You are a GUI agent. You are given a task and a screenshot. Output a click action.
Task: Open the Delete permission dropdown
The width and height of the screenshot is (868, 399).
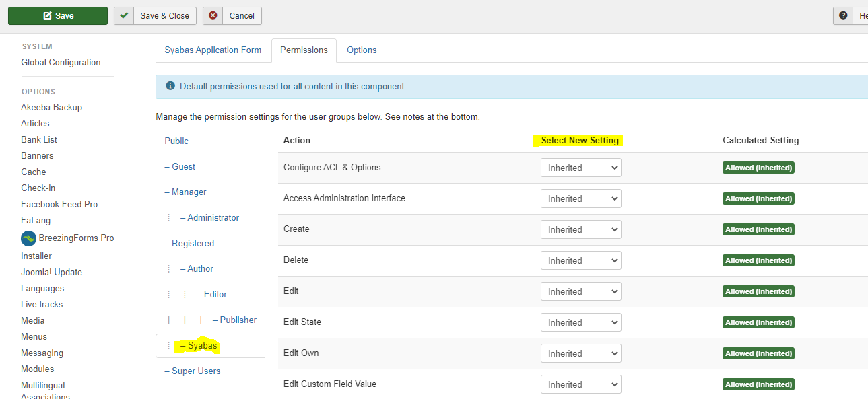coord(581,260)
